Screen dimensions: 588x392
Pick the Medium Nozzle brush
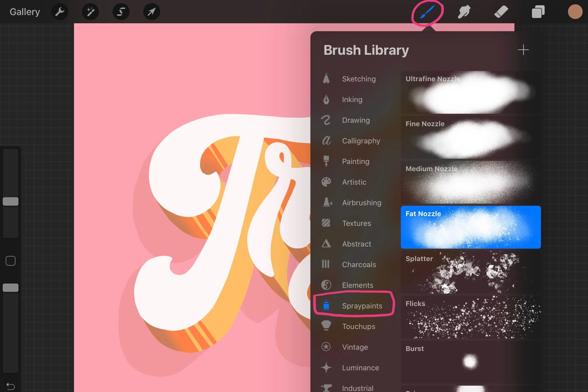pos(471,183)
